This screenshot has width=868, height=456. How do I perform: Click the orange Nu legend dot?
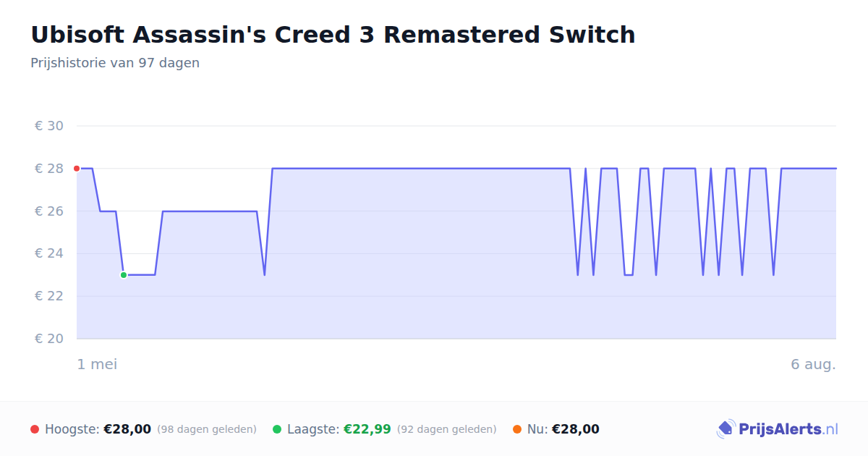(x=517, y=429)
